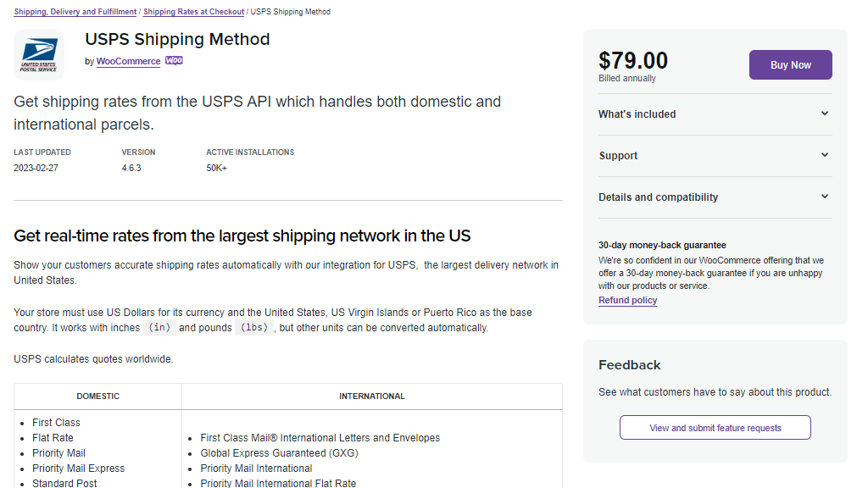868x488 pixels.
Task: Click the $79.00 price text
Action: tap(633, 59)
